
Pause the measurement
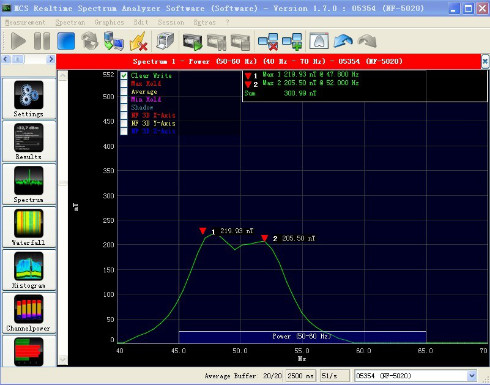(x=42, y=41)
